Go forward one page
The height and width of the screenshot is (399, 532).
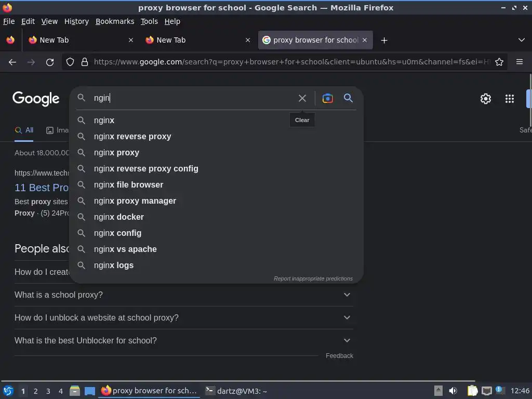tap(31, 62)
